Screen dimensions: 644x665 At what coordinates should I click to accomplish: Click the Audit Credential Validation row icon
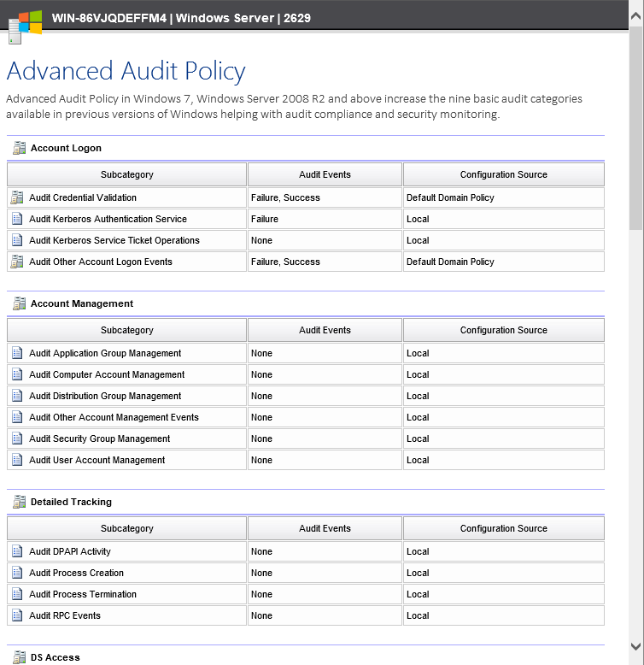click(x=17, y=197)
